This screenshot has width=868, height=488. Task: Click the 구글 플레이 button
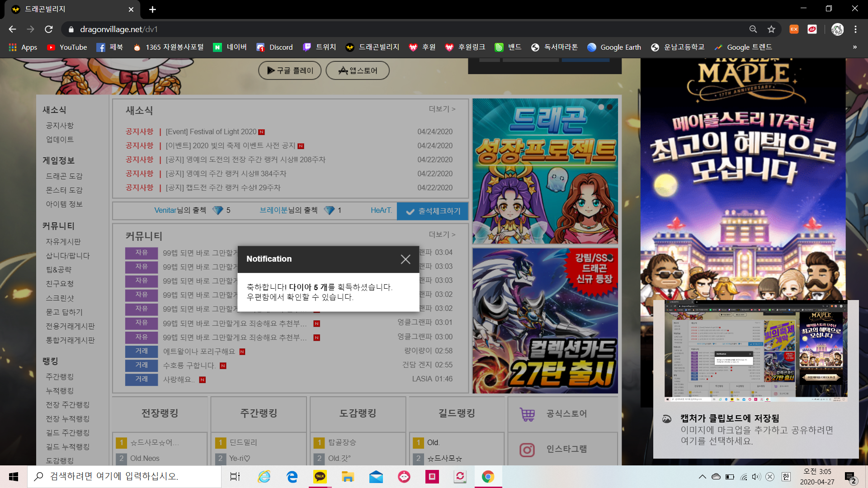[x=290, y=70]
